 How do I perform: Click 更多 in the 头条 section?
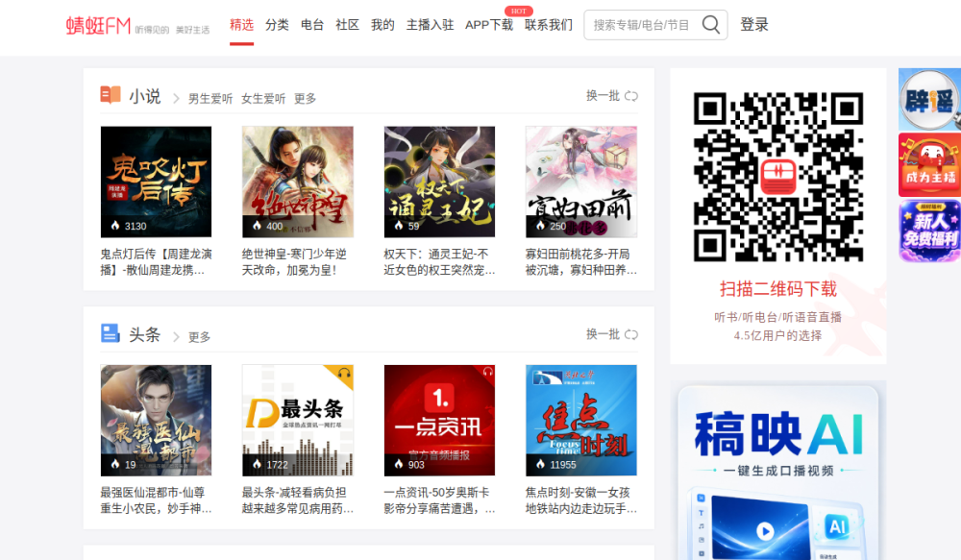[x=199, y=337]
